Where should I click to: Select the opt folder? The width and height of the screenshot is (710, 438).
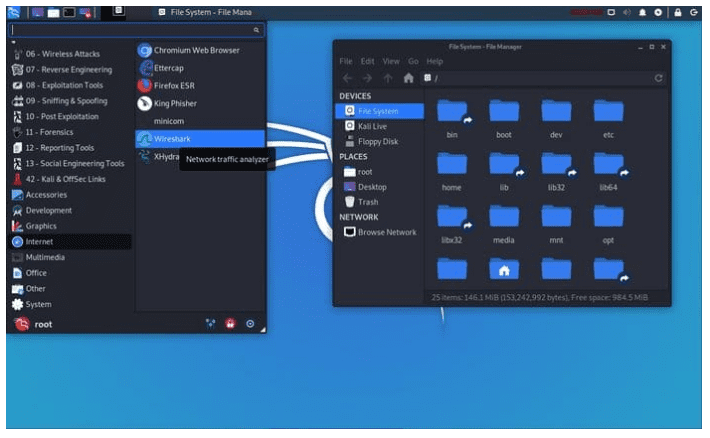[608, 225]
